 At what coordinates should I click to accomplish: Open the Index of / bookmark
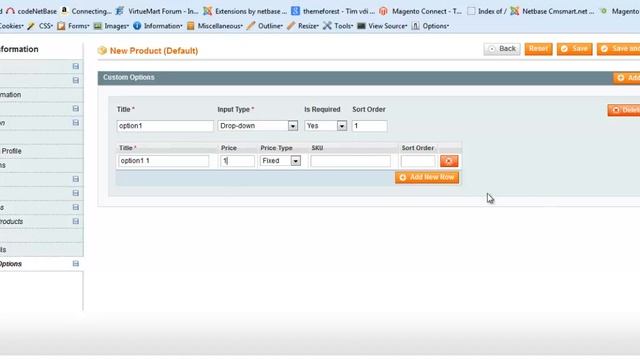click(x=487, y=11)
